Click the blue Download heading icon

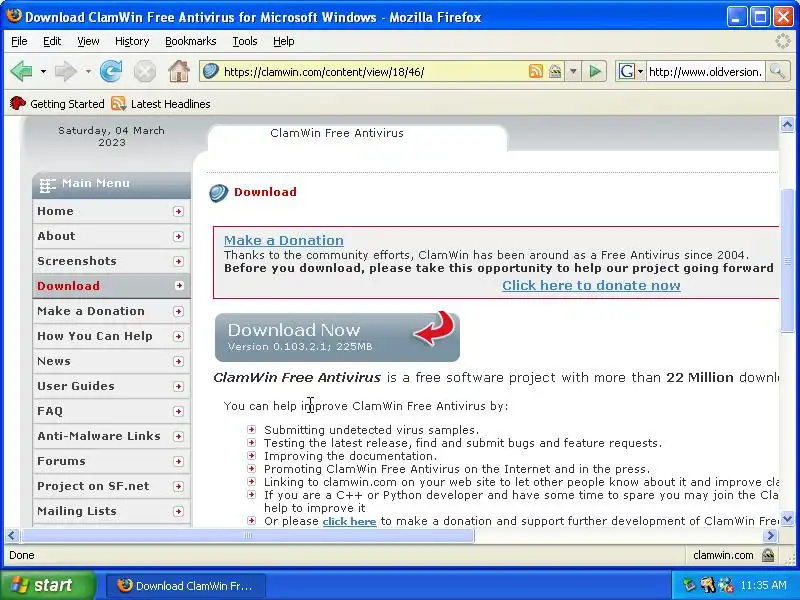(x=218, y=193)
